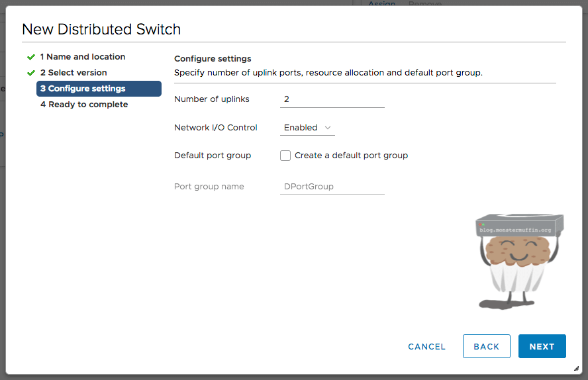This screenshot has width=588, height=380.
Task: Go to step 2 Select version
Action: pos(73,73)
